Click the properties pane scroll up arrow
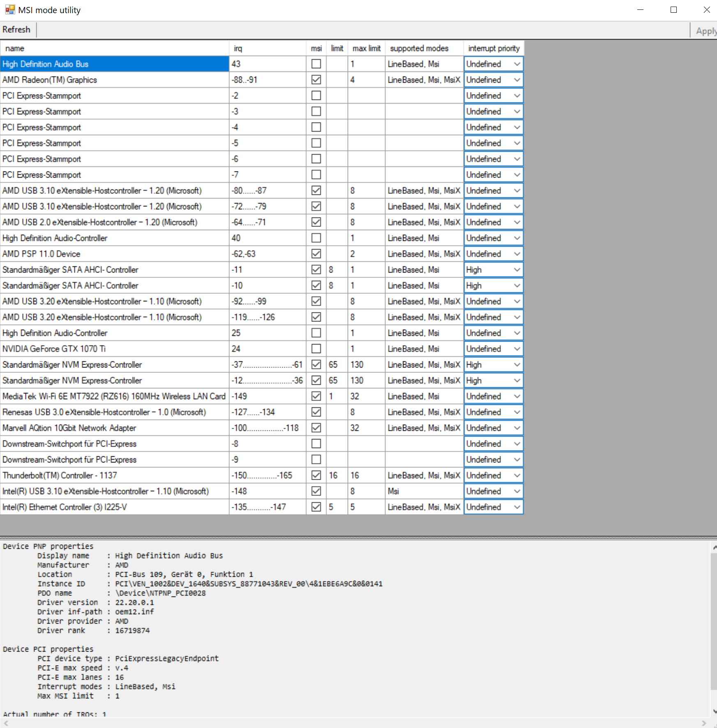 714,548
